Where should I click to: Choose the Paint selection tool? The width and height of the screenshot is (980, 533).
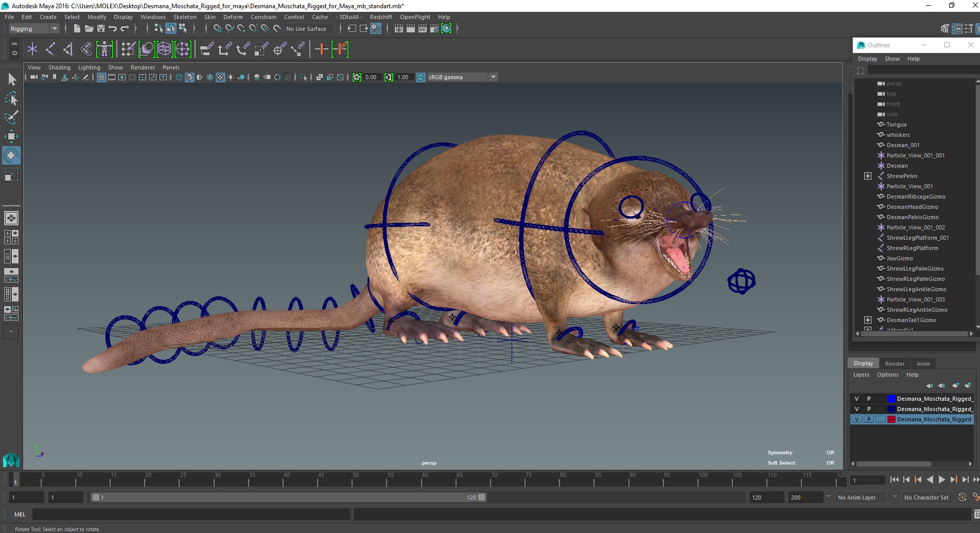click(11, 117)
